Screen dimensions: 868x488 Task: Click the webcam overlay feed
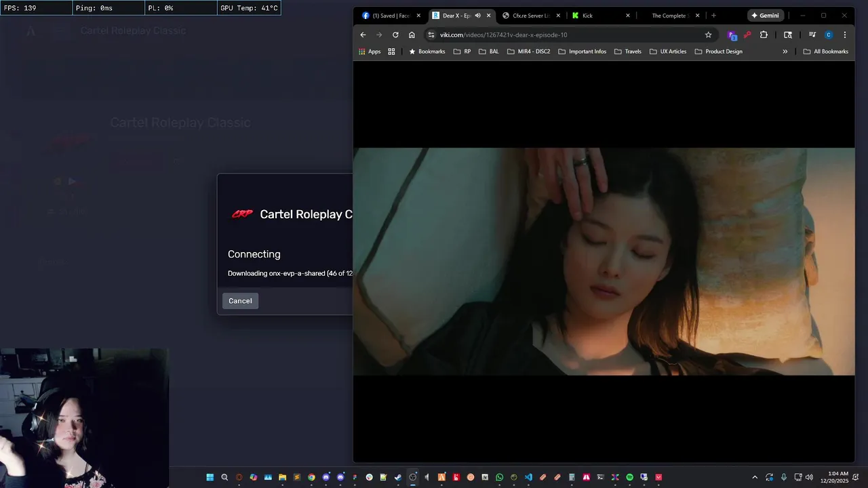pyautogui.click(x=84, y=418)
